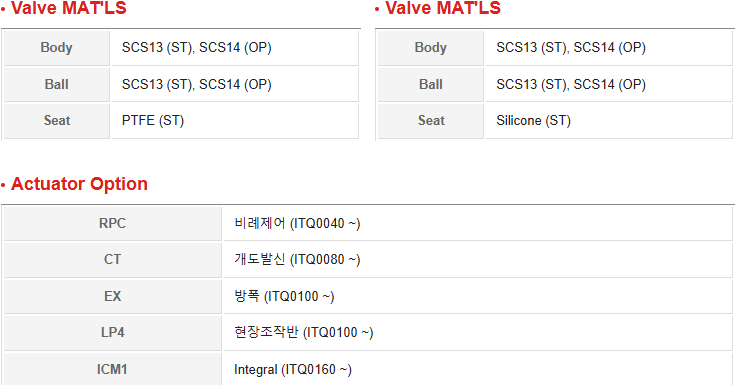Click the right Valve MAT'LS heading

(443, 8)
